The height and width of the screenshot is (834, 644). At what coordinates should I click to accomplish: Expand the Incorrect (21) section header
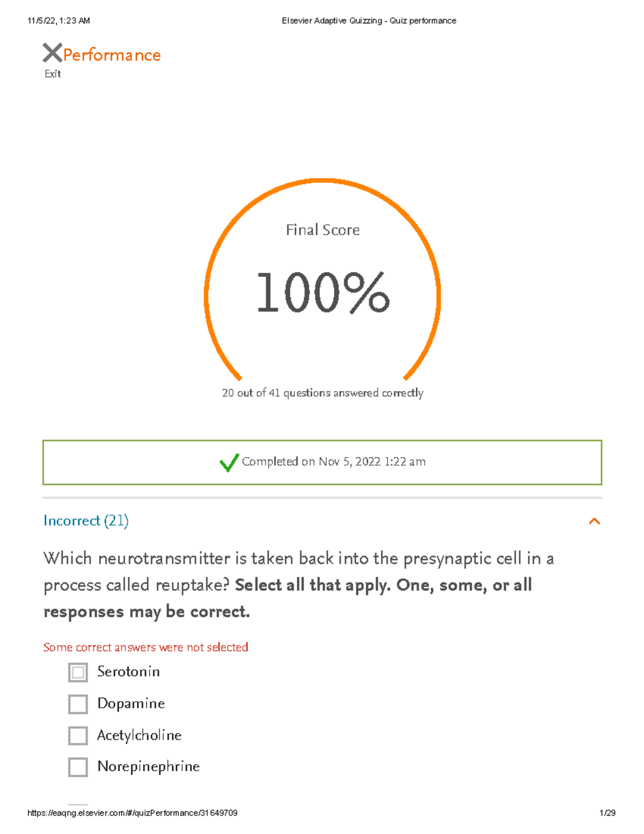[x=86, y=521]
